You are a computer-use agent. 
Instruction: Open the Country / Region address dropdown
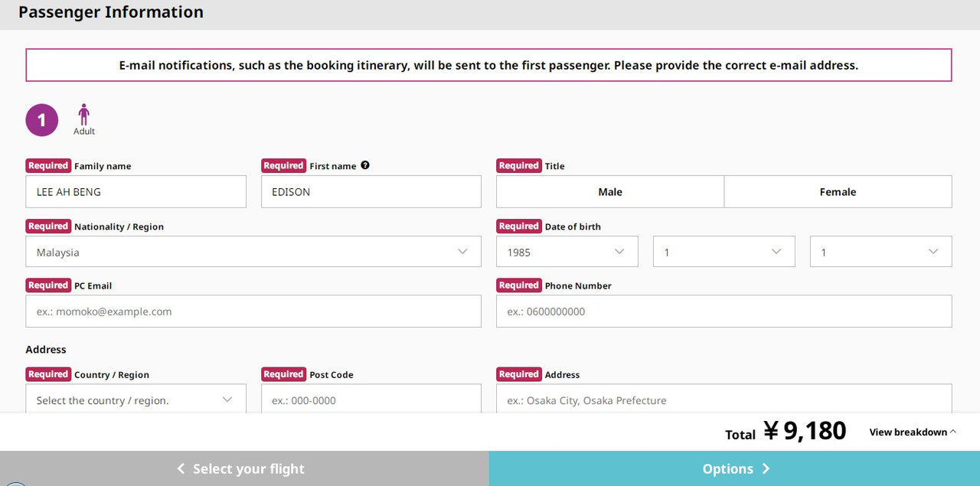tap(136, 400)
